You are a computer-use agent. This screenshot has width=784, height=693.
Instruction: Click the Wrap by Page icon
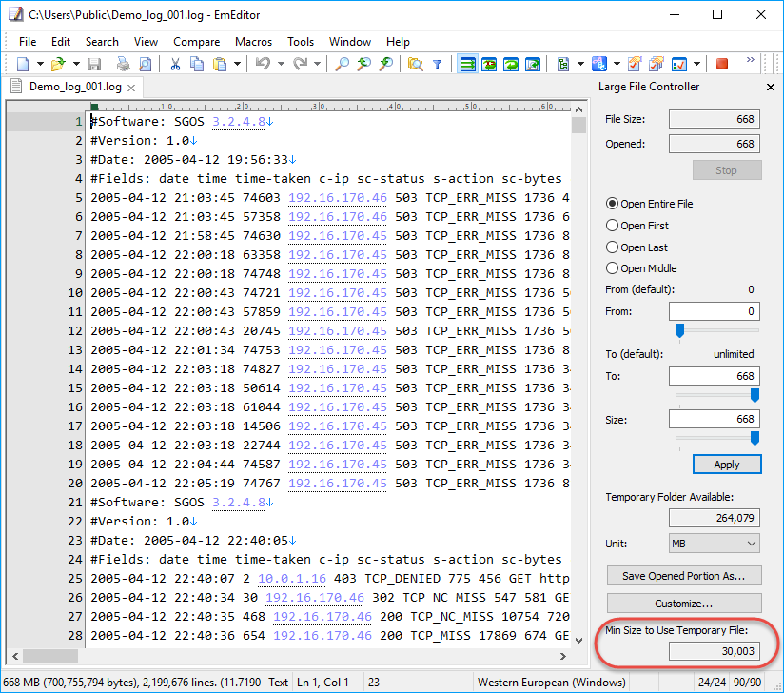coord(533,64)
